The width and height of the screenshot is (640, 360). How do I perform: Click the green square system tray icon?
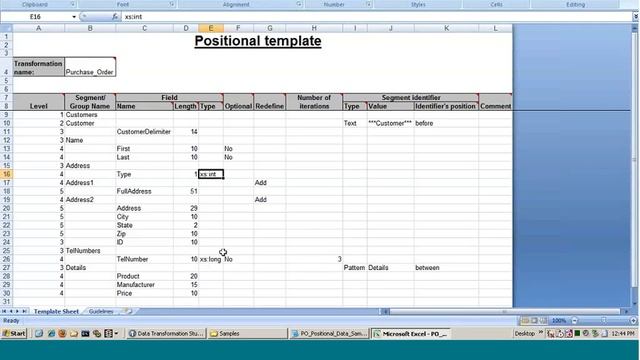point(577,333)
